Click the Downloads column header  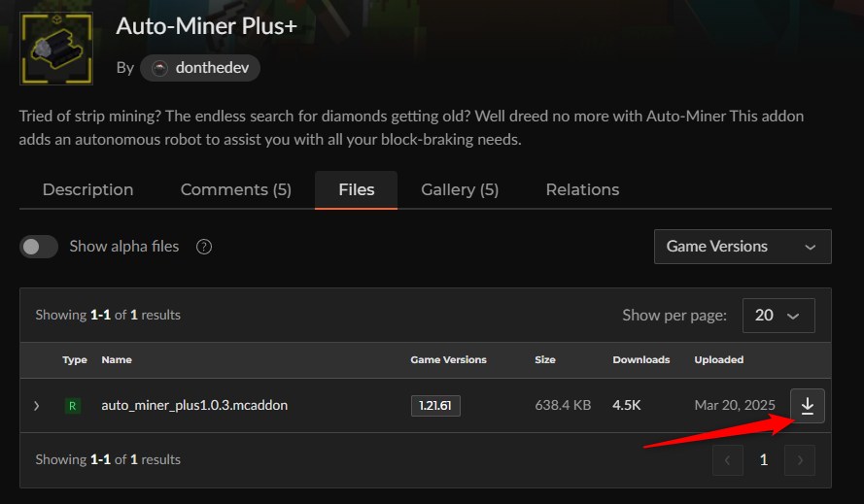click(x=640, y=359)
